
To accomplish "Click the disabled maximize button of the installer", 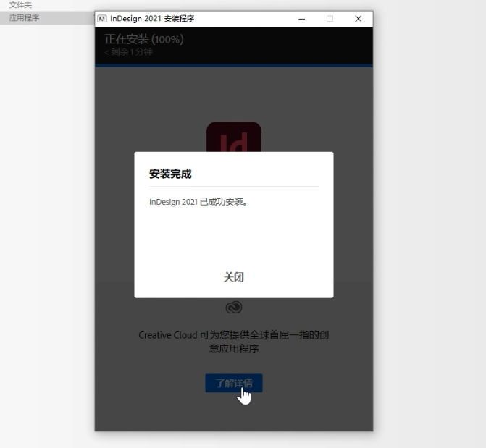I will click(x=330, y=19).
